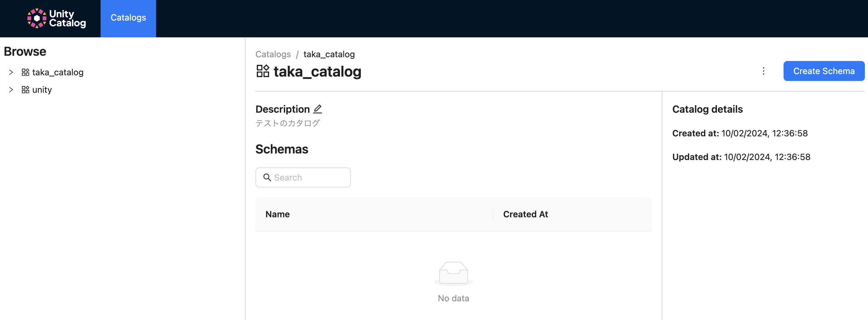Open the Catalogs tab in header
The image size is (868, 320).
click(x=128, y=18)
